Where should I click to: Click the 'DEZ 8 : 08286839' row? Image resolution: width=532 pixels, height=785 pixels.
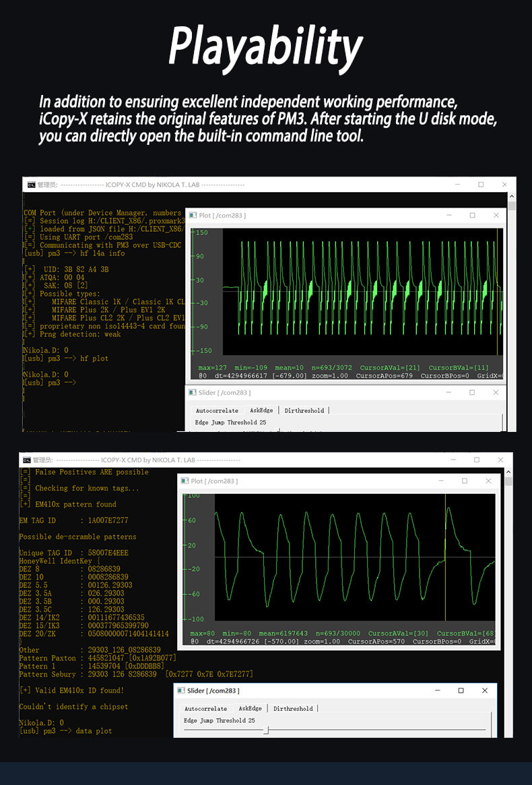69,569
